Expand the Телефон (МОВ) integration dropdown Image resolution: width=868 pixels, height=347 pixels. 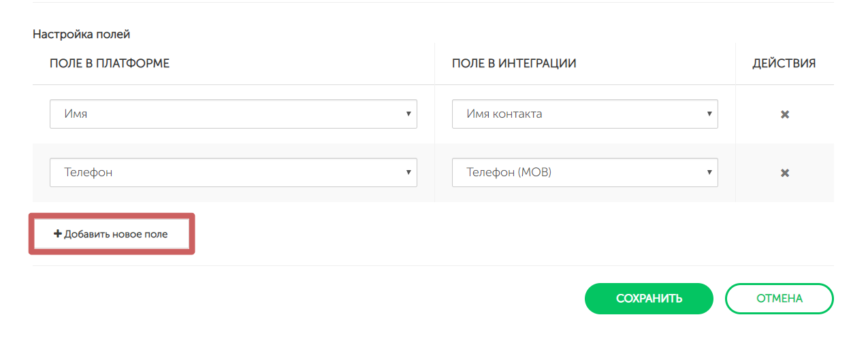tap(584, 173)
